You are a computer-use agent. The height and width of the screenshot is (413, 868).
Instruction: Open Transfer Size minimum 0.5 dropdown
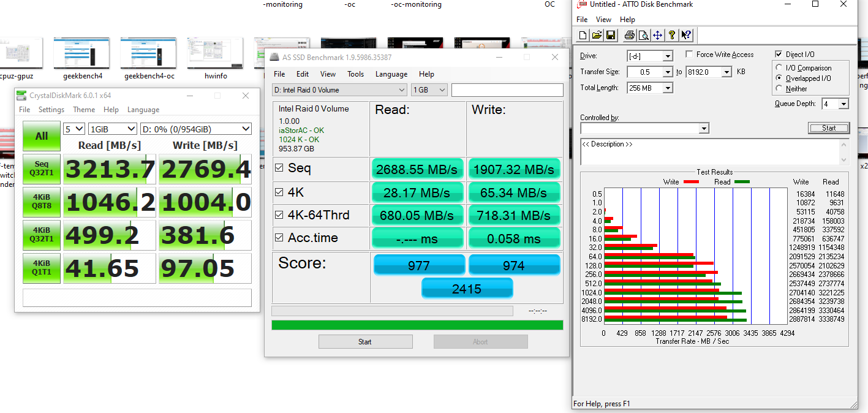pyautogui.click(x=668, y=72)
